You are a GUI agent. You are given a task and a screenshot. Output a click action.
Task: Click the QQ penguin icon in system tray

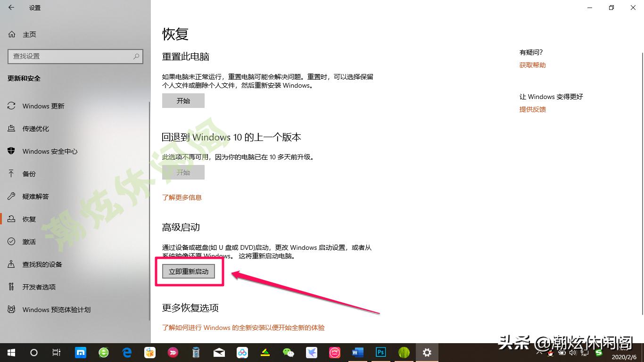point(550,353)
